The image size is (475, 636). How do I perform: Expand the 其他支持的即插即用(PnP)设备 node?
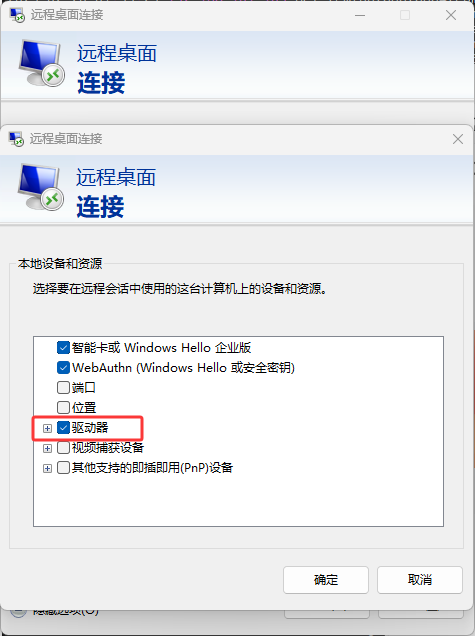[x=47, y=468]
